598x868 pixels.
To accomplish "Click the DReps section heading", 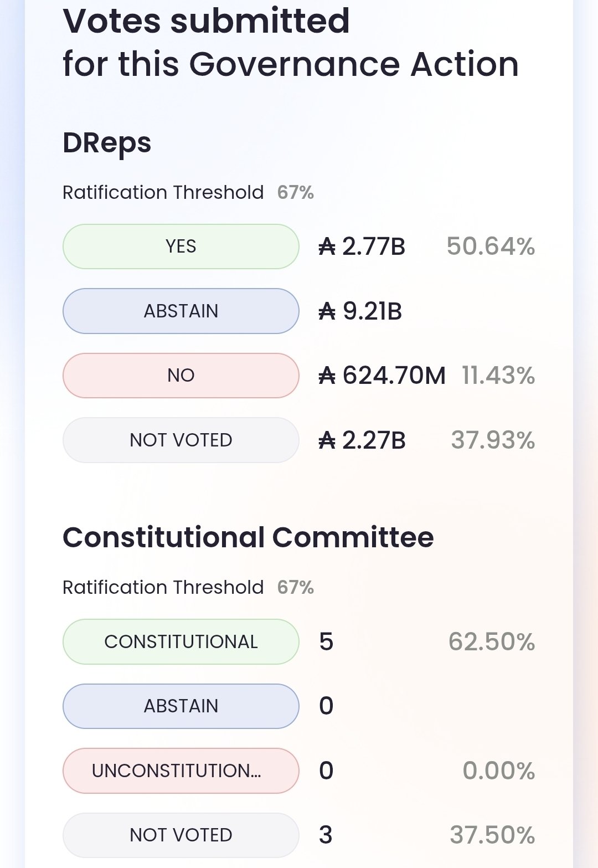I will [x=107, y=143].
